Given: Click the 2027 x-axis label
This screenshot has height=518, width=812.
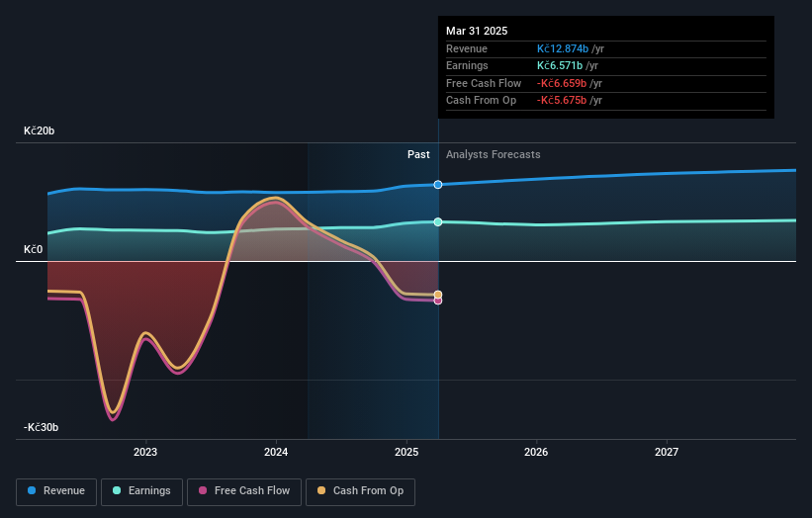Looking at the screenshot, I should [667, 452].
